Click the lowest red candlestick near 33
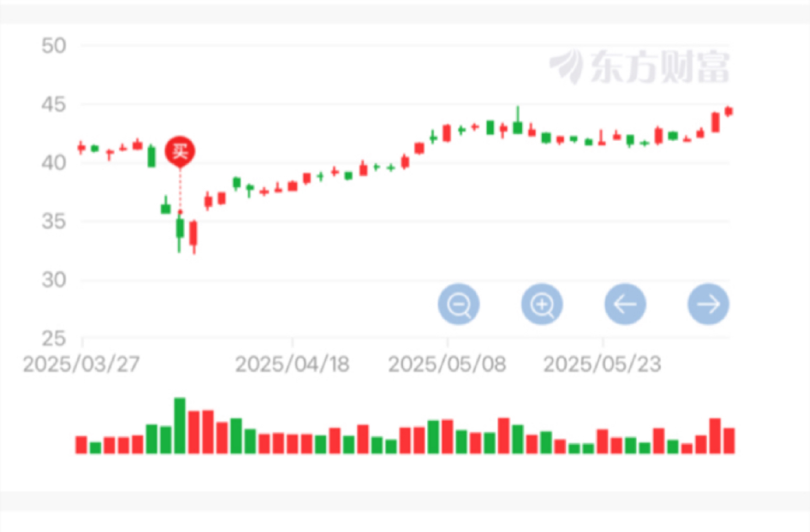The image size is (810, 532). coord(193,237)
